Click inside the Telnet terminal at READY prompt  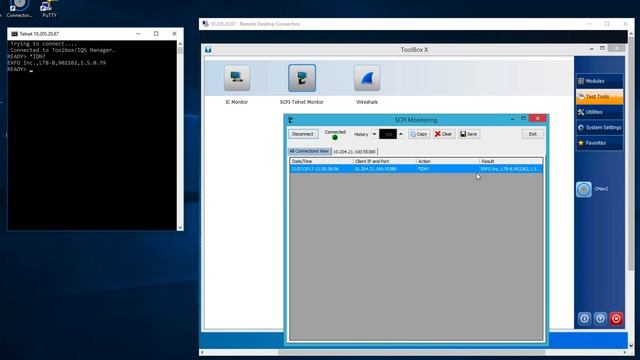[31, 69]
